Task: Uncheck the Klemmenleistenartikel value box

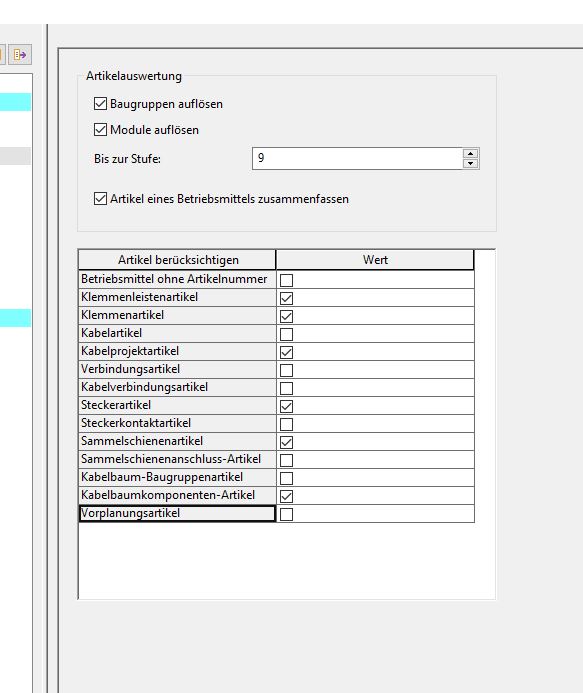Action: pos(286,298)
